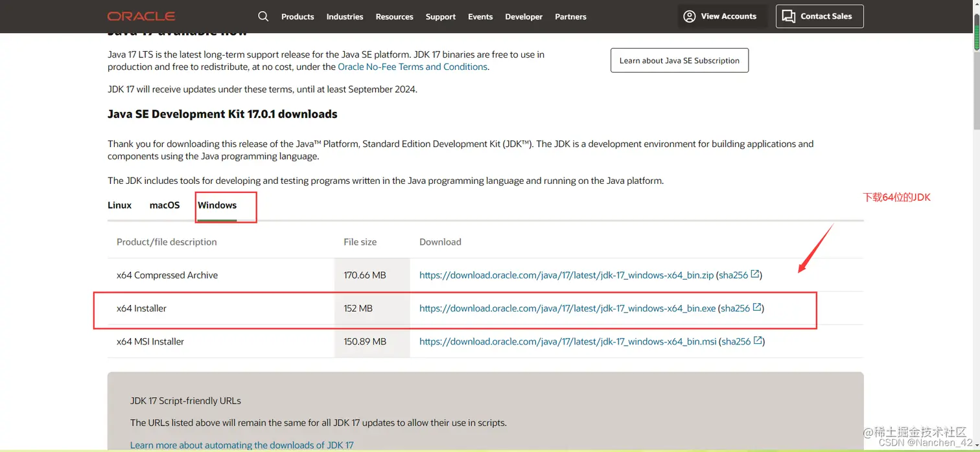980x452 pixels.
Task: Click the Oracle logo
Action: coord(141,16)
